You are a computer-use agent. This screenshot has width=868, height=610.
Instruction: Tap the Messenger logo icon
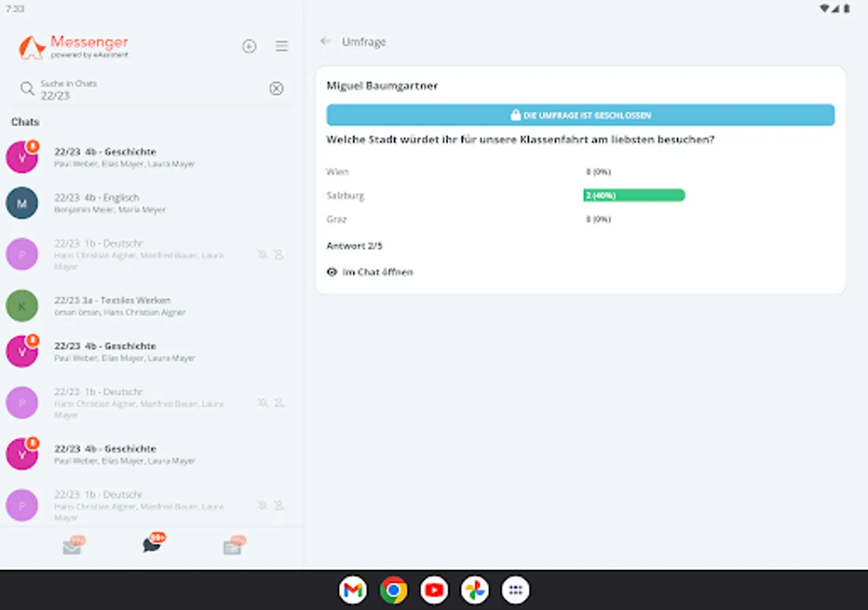point(31,47)
